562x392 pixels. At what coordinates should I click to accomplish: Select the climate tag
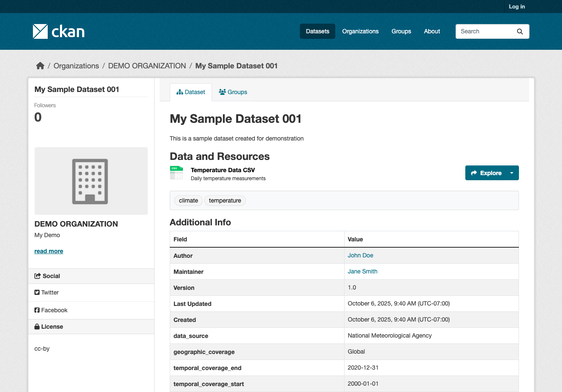tap(188, 200)
